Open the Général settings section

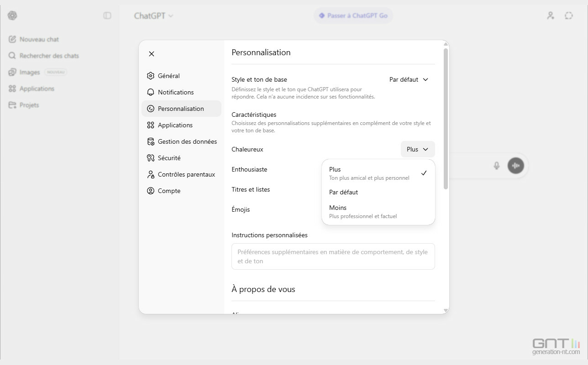click(168, 76)
